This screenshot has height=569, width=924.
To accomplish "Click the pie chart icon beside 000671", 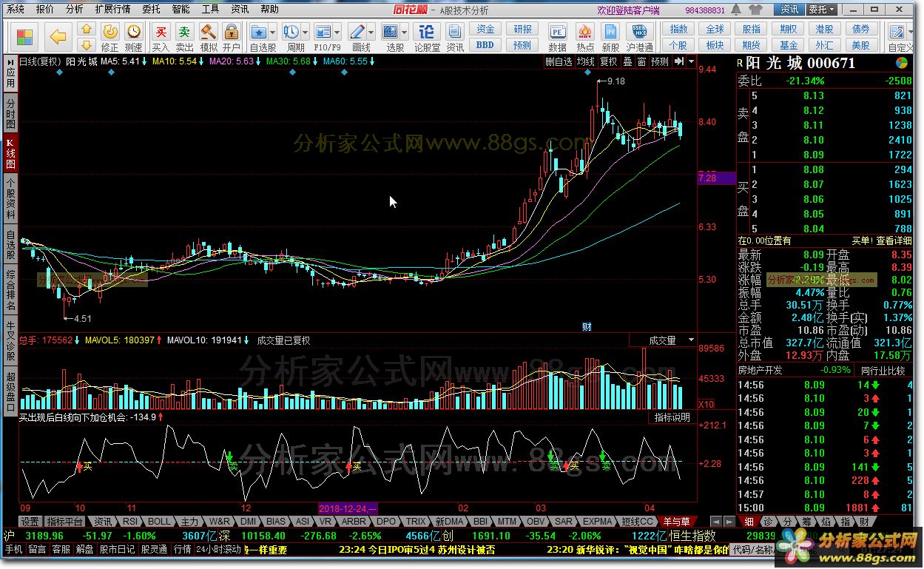I will pos(901,63).
